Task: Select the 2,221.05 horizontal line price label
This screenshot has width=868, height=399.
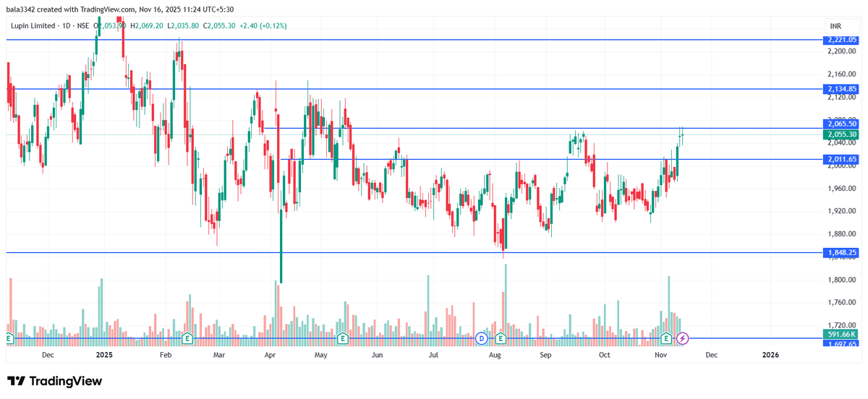Action: pos(841,40)
